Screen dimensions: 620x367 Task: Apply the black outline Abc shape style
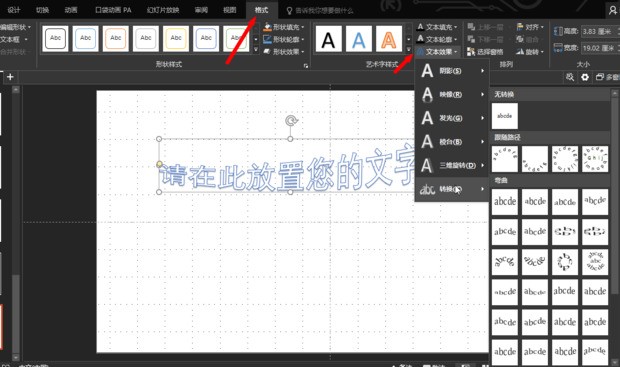click(55, 38)
